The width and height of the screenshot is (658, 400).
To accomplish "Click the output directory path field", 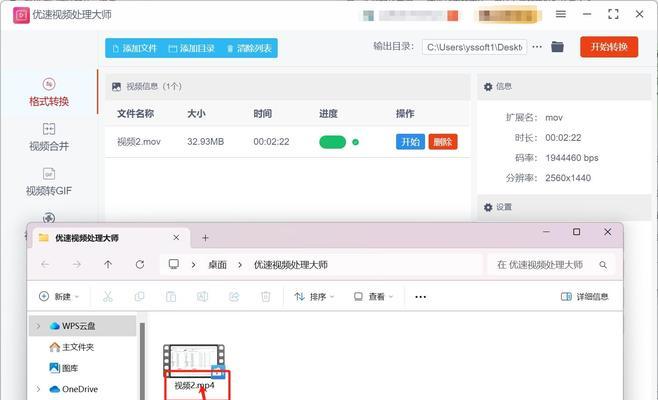I will pyautogui.click(x=474, y=47).
